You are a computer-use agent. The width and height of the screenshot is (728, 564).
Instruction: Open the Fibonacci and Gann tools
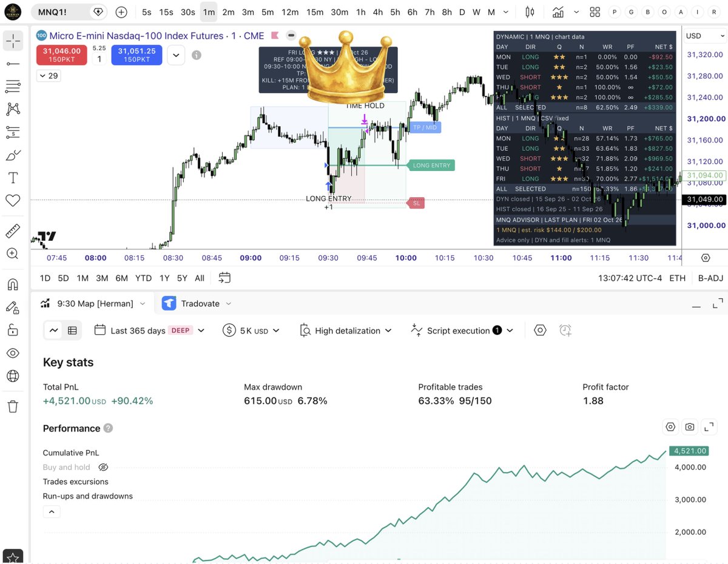point(13,87)
